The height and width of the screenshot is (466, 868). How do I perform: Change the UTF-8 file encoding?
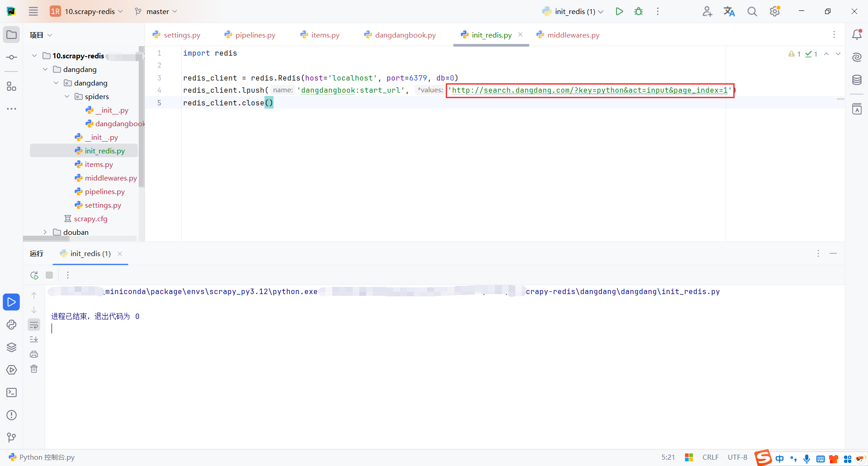737,457
